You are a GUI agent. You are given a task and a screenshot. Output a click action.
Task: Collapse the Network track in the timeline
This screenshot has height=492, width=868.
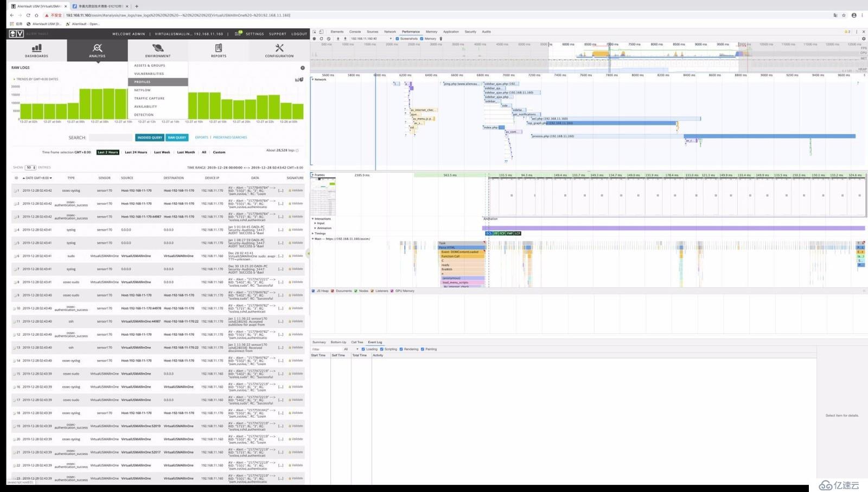point(312,79)
